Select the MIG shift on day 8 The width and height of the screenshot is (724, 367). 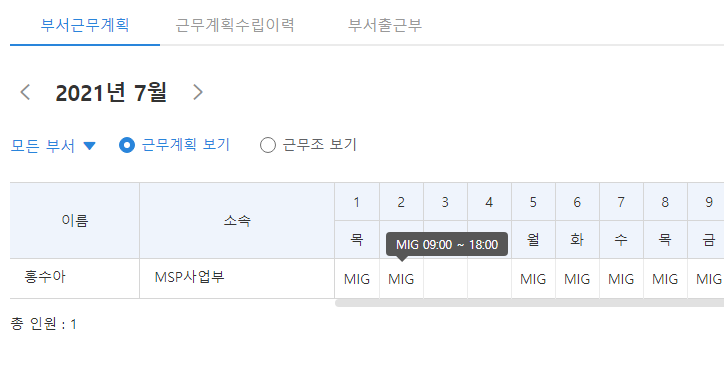665,279
